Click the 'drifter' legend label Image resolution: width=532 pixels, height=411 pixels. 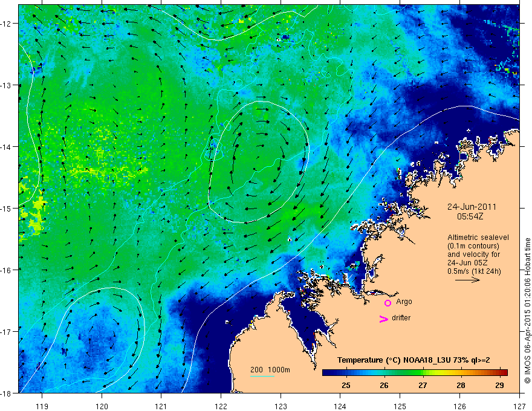pos(401,318)
